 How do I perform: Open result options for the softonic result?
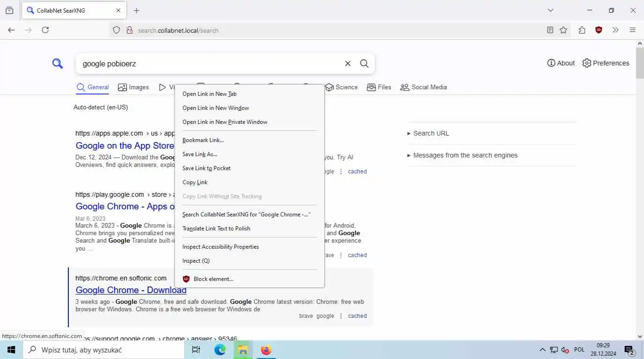tap(341, 316)
